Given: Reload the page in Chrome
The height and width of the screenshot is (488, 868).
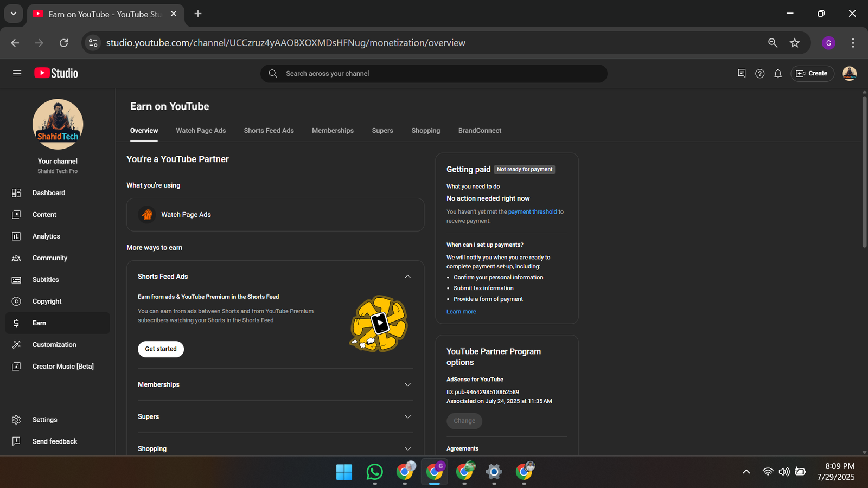Looking at the screenshot, I should 63,43.
